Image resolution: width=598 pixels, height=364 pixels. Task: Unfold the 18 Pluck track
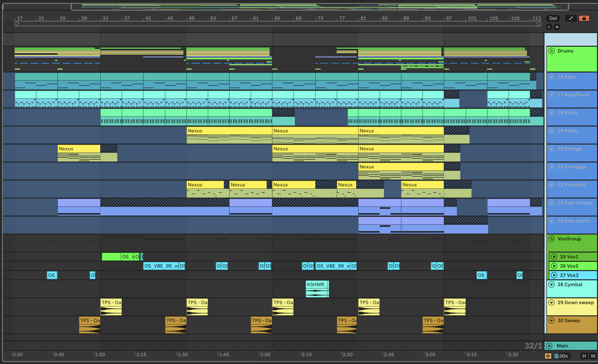point(552,113)
